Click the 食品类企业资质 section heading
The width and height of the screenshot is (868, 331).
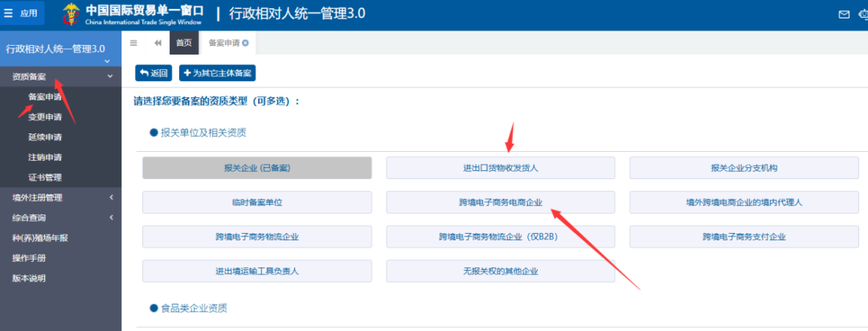pyautogui.click(x=194, y=308)
